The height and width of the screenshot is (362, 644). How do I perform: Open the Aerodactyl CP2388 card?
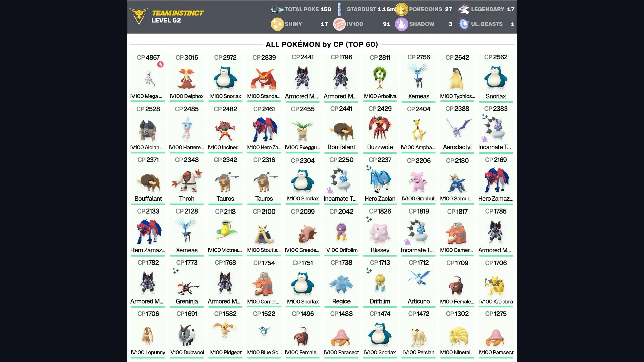pyautogui.click(x=457, y=129)
